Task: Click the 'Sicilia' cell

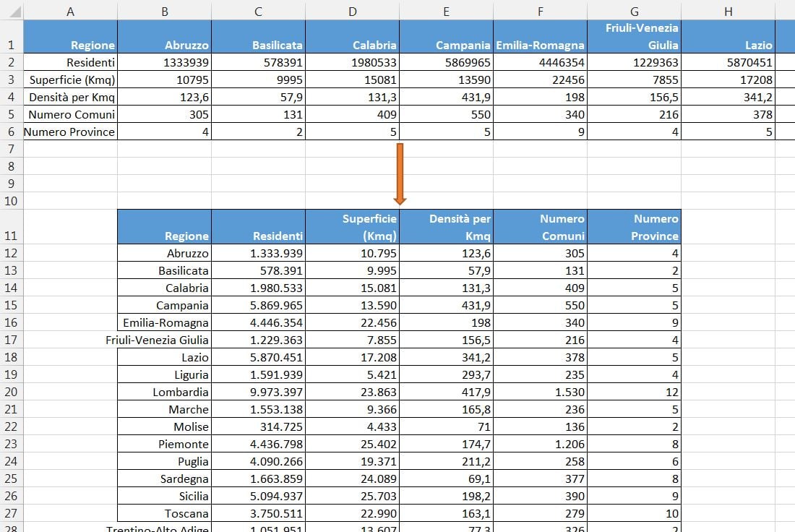Action: 164,496
